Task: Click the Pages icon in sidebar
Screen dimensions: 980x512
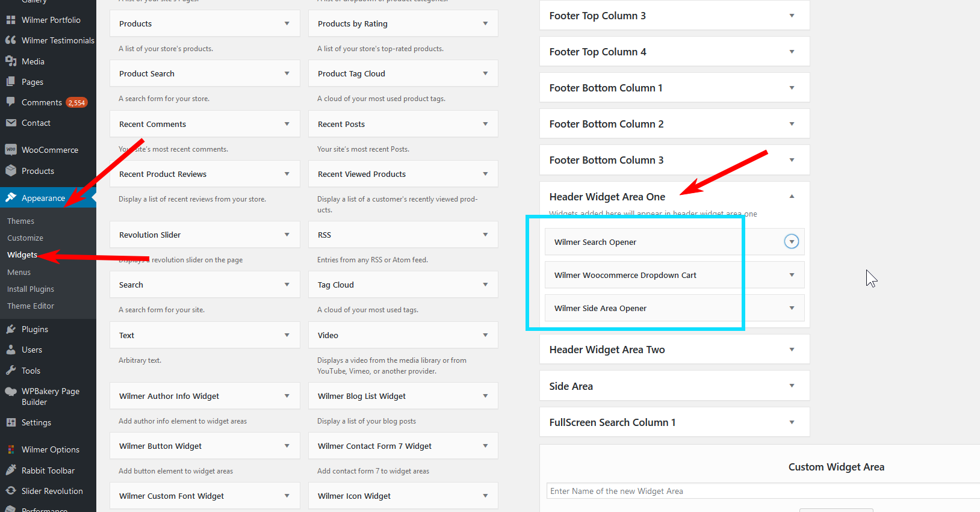Action: coord(11,82)
